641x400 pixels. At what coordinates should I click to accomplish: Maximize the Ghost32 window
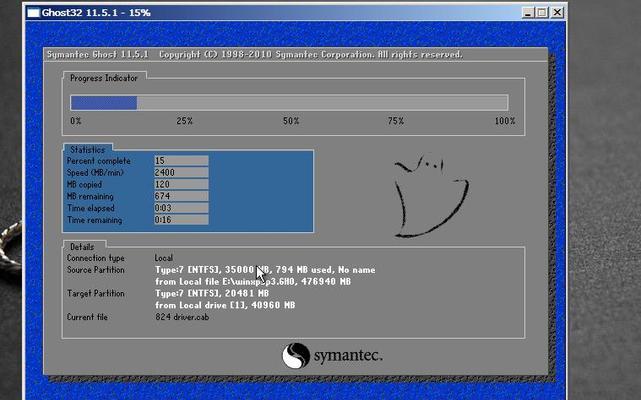click(x=542, y=13)
